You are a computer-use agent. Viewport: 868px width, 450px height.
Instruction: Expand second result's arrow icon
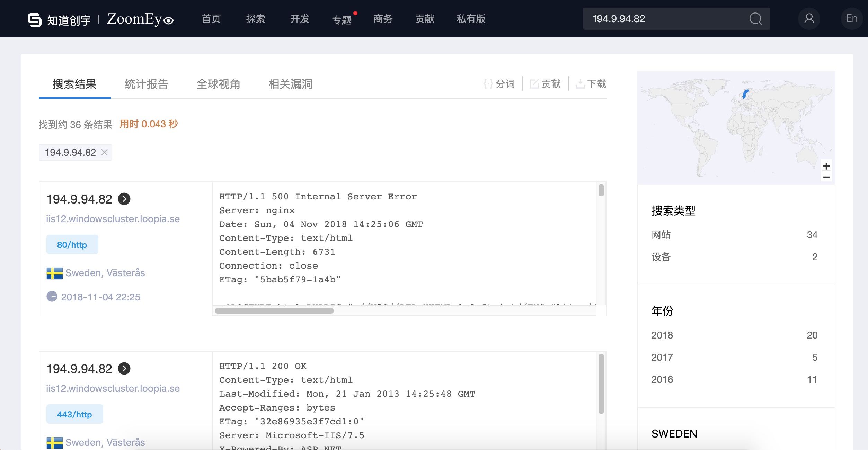[124, 369]
